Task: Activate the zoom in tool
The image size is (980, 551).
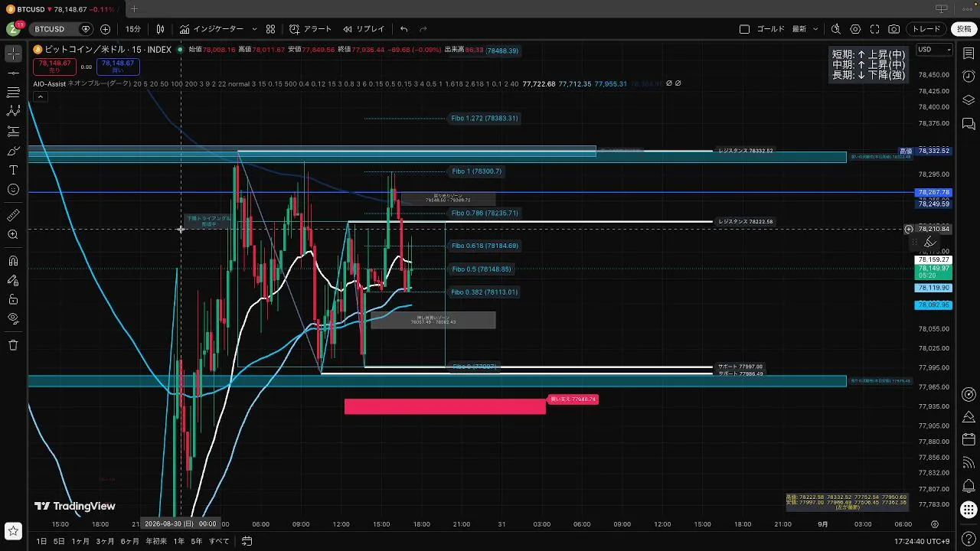Action: [13, 235]
